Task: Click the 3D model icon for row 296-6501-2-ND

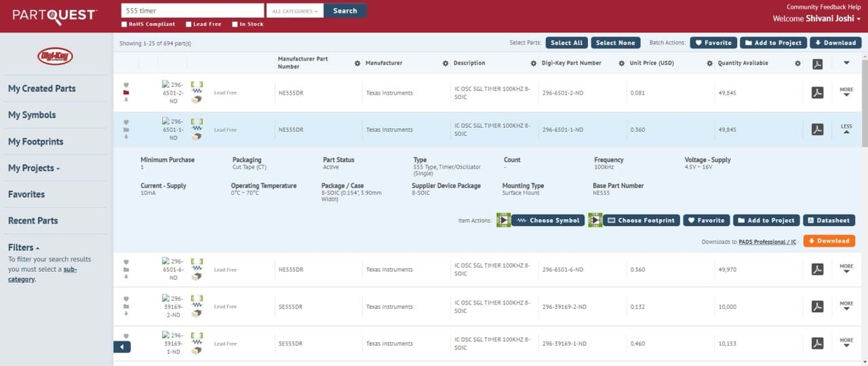Action: pyautogui.click(x=197, y=101)
